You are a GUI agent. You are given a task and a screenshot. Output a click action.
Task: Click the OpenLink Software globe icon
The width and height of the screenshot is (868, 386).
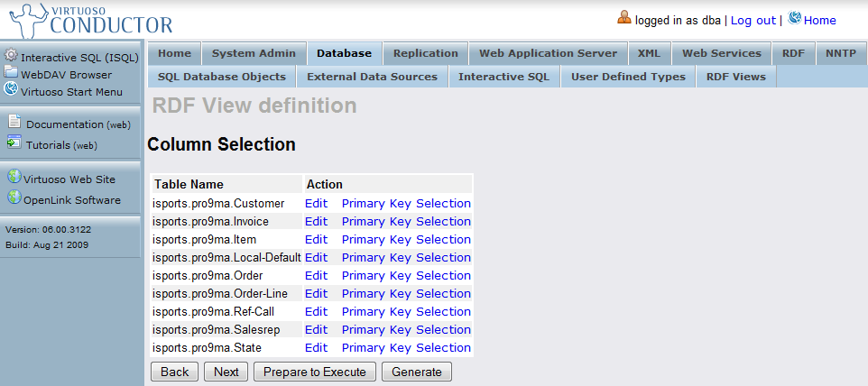14,198
